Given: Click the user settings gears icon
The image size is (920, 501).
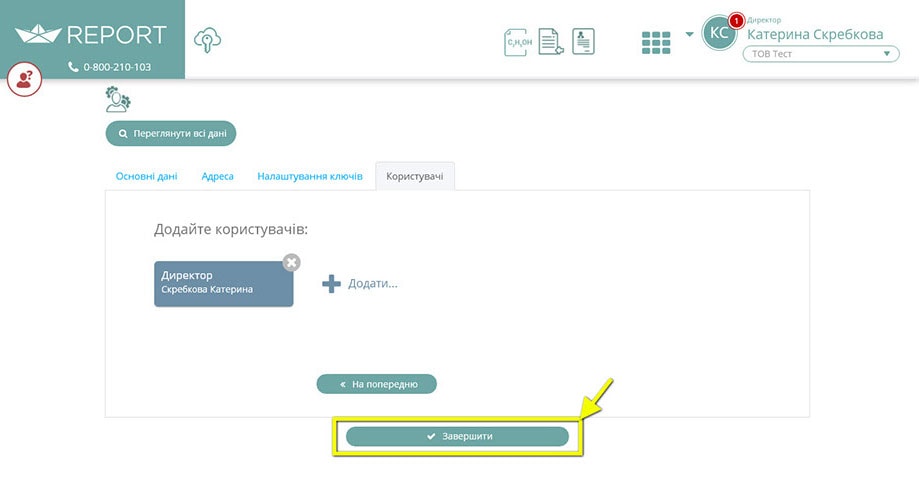Looking at the screenshot, I should point(118,99).
